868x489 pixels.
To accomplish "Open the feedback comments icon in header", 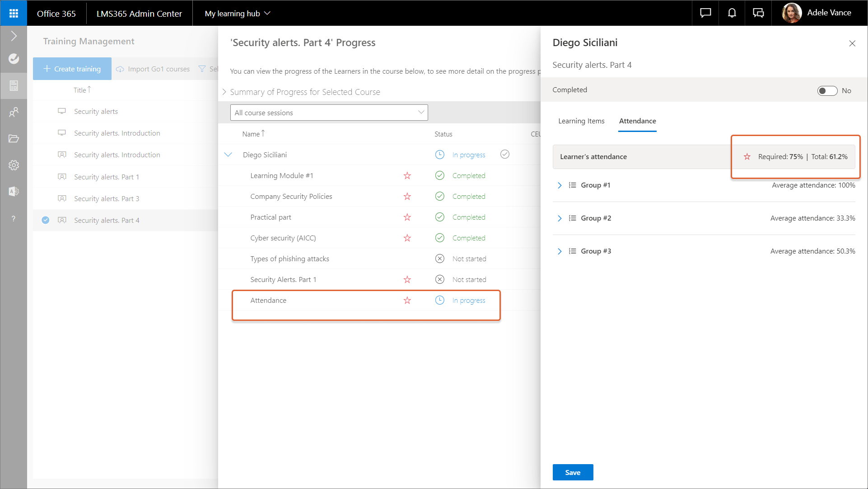I will pyautogui.click(x=758, y=13).
